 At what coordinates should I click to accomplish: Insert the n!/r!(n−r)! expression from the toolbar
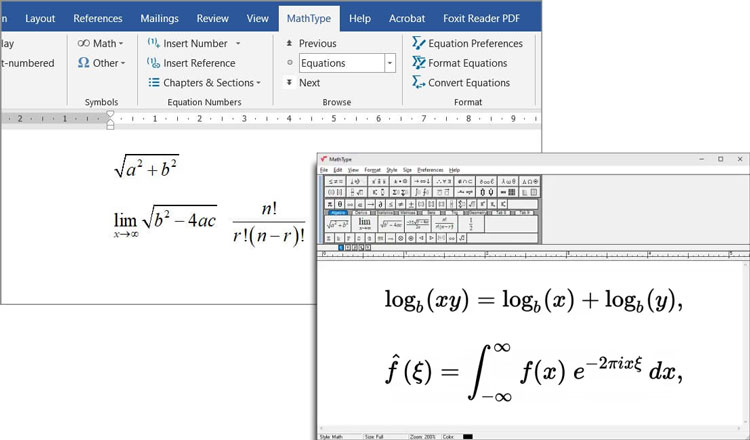pos(444,224)
